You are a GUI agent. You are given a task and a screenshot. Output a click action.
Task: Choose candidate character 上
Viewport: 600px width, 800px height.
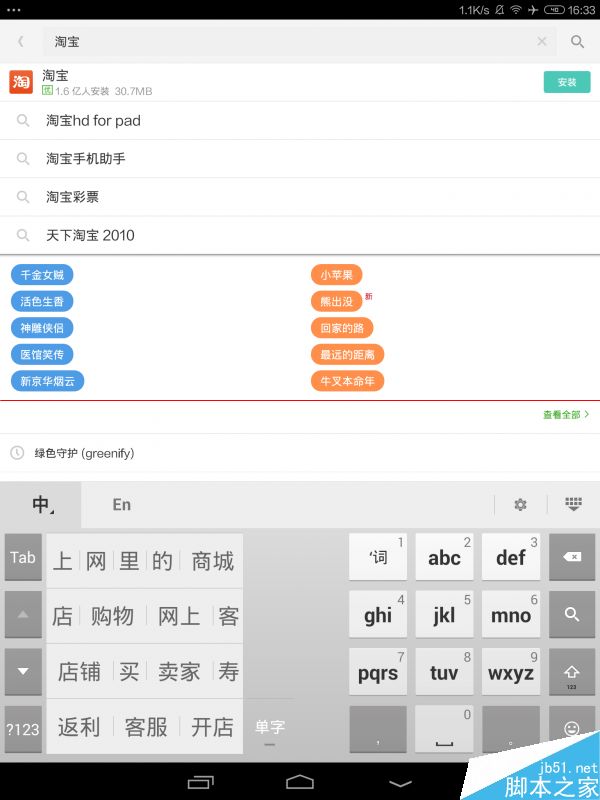coord(63,561)
